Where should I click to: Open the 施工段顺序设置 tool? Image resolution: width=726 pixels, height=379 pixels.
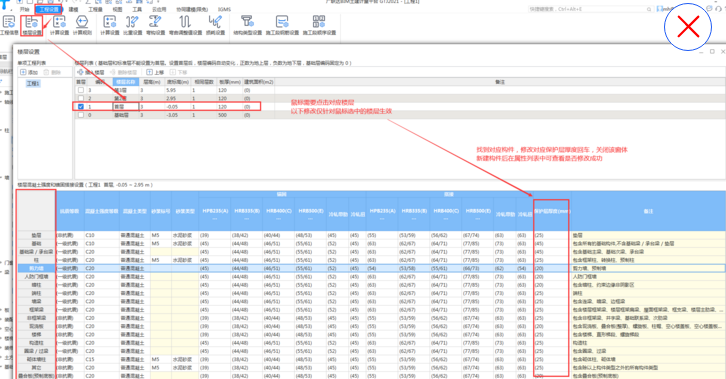[319, 25]
